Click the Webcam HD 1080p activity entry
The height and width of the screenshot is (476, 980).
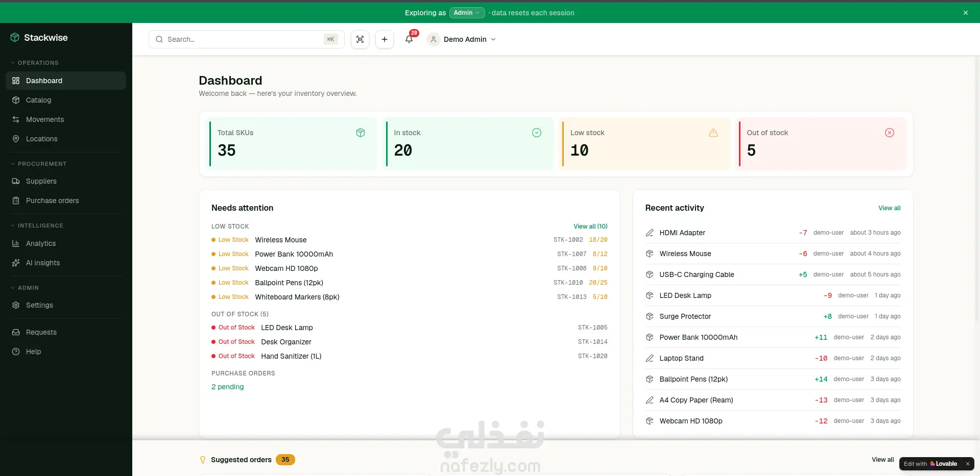[x=773, y=421]
